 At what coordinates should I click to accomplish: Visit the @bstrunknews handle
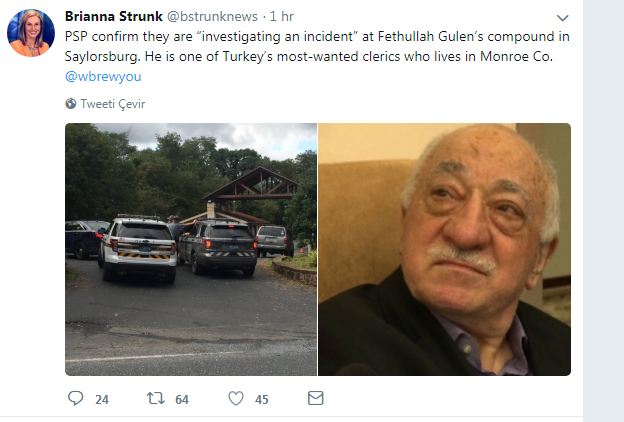[x=212, y=16]
